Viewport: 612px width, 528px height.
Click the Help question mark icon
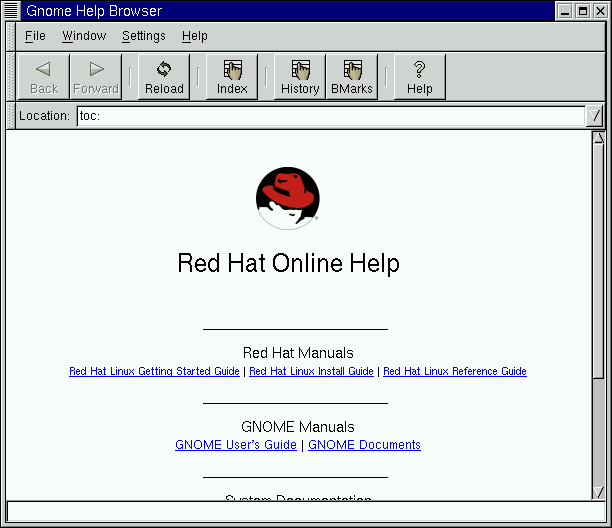point(420,77)
